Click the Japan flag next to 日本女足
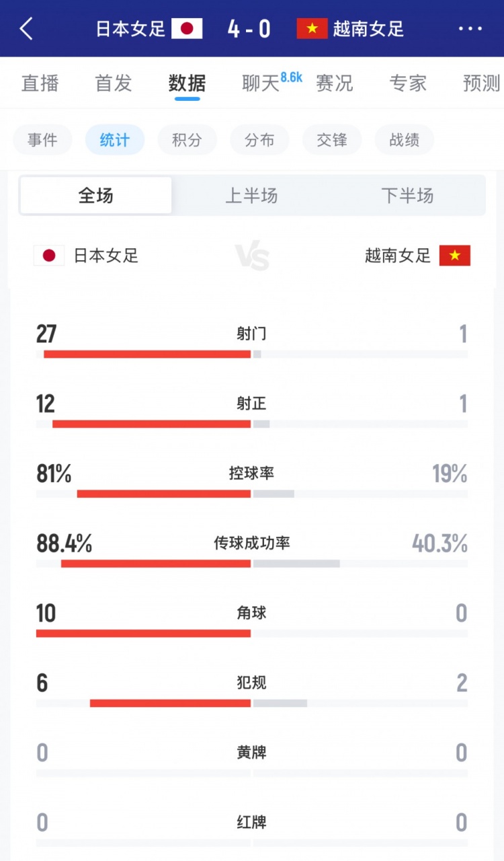The width and height of the screenshot is (504, 861). (186, 29)
